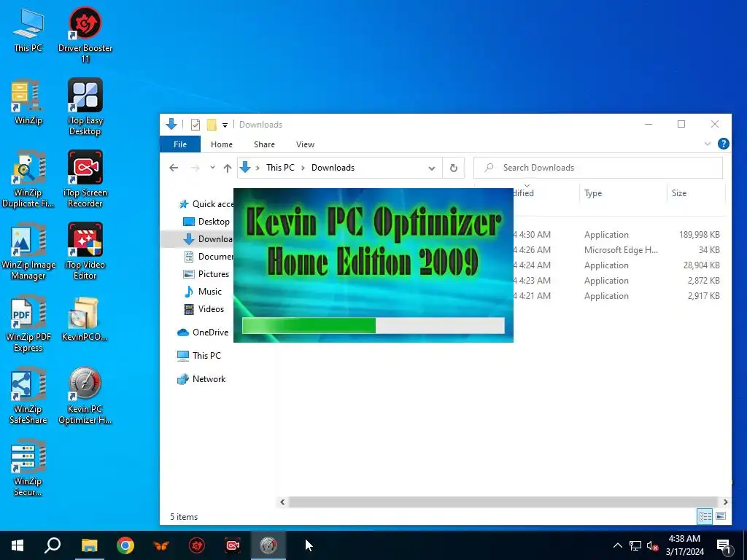Open notification center icon
The height and width of the screenshot is (560, 747).
724,545
